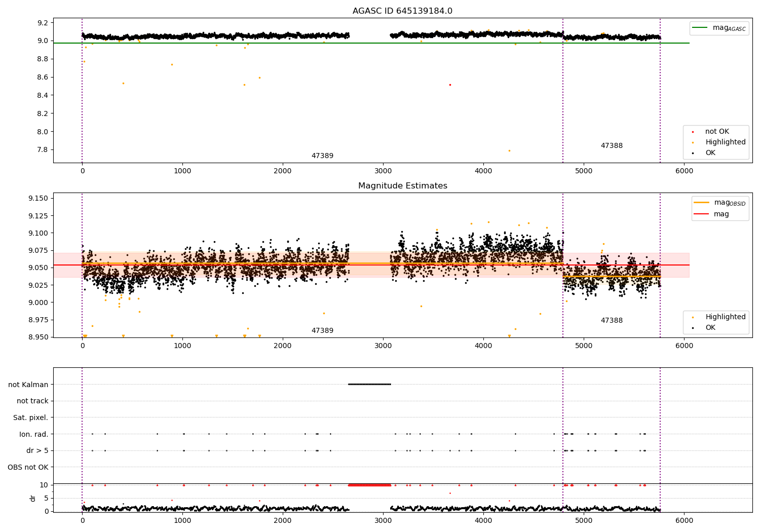Click the 8.2 y-axis tick label
760x532 pixels.
pos(43,113)
